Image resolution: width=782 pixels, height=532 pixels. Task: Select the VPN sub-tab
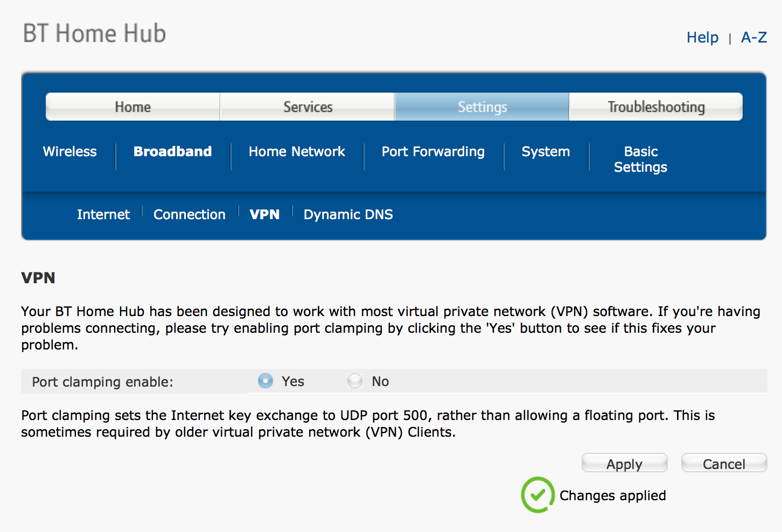point(264,214)
